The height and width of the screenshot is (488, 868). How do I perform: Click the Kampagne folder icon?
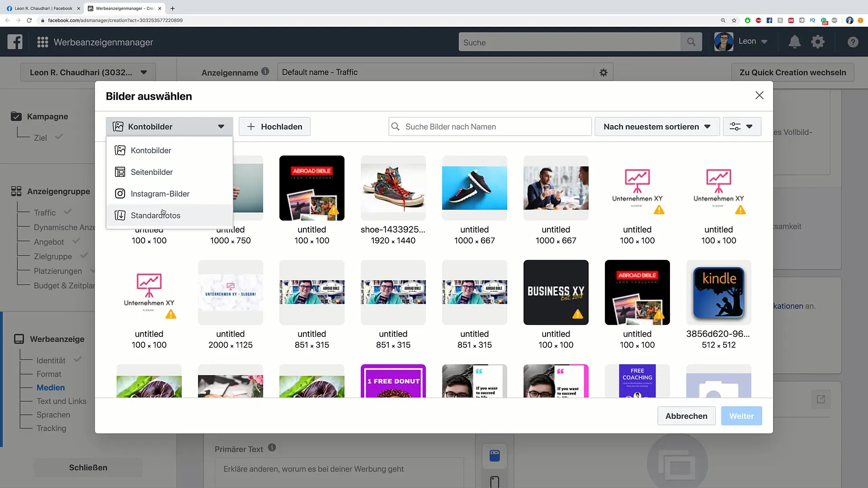(x=16, y=117)
